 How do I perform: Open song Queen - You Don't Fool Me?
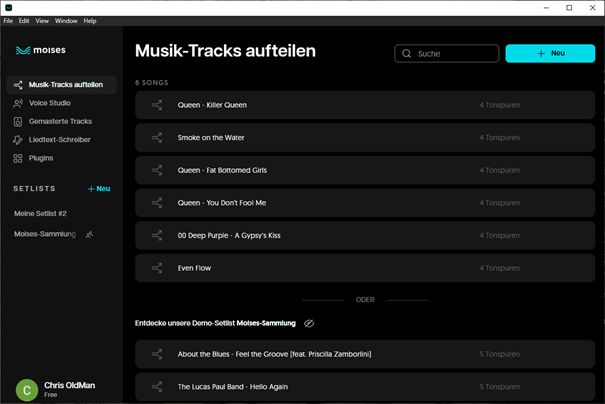coord(365,203)
